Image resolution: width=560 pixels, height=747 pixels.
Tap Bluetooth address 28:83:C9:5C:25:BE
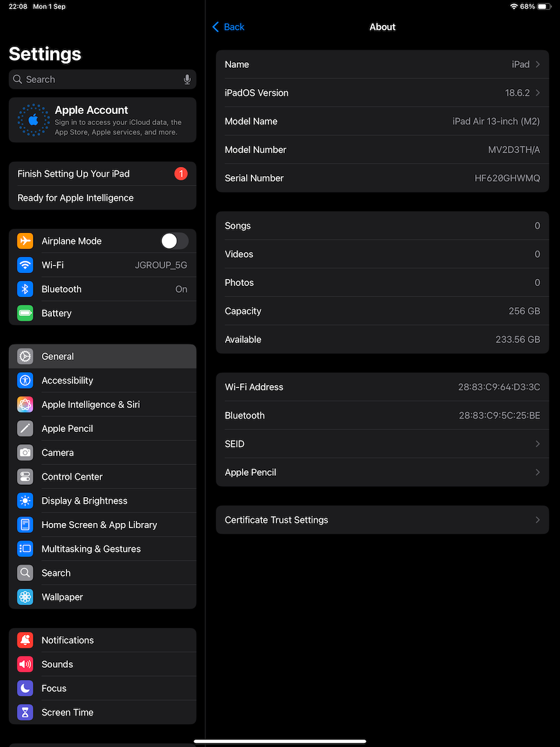point(499,416)
